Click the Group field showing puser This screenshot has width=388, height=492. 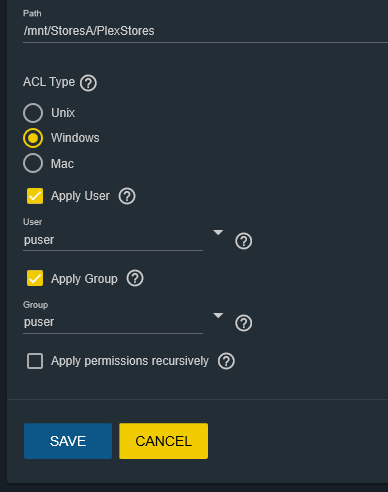tap(113, 322)
